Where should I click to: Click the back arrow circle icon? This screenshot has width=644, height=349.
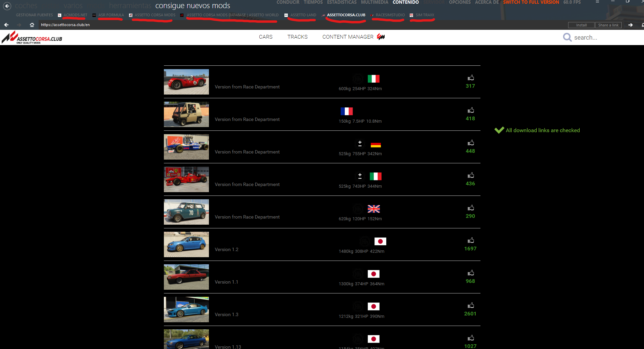7,6
